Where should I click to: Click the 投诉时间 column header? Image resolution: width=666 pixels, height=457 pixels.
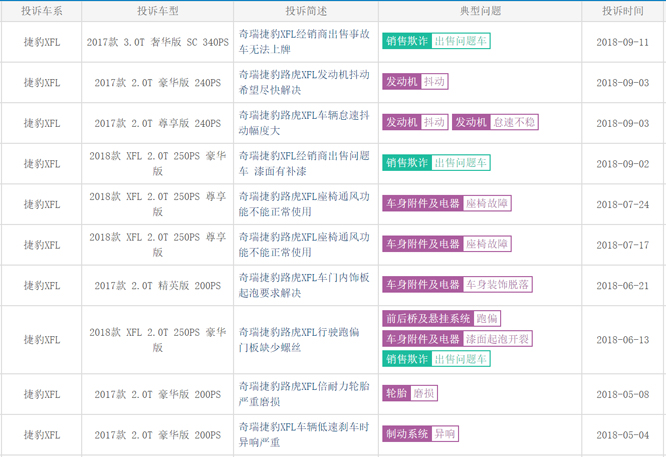click(623, 11)
